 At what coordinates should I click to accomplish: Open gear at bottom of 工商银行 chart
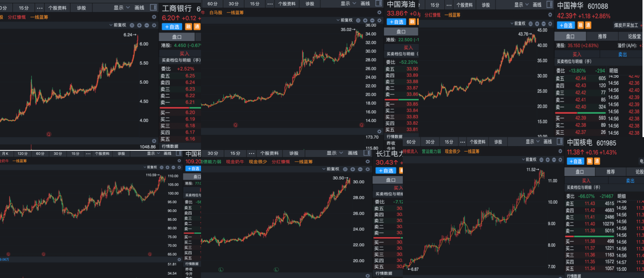[154, 141]
